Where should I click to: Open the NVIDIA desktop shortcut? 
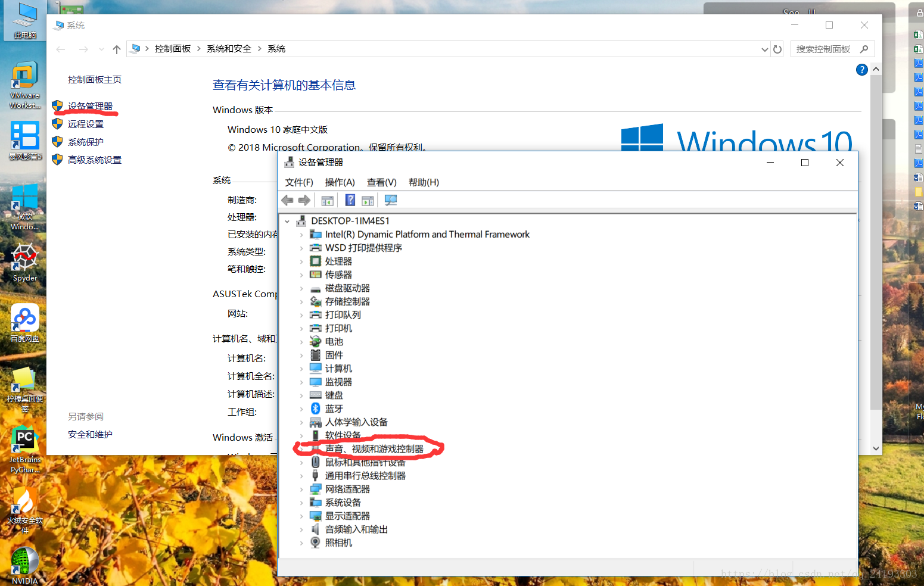(25, 566)
